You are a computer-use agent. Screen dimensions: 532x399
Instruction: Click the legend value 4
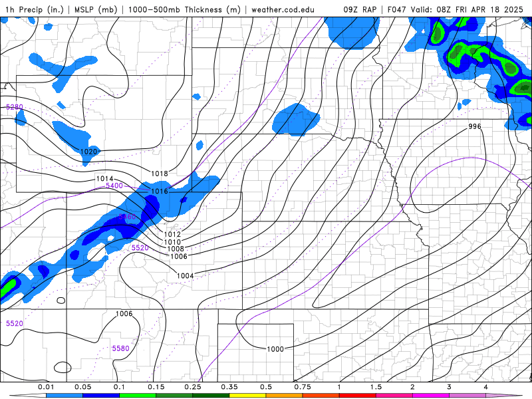tap(486, 387)
